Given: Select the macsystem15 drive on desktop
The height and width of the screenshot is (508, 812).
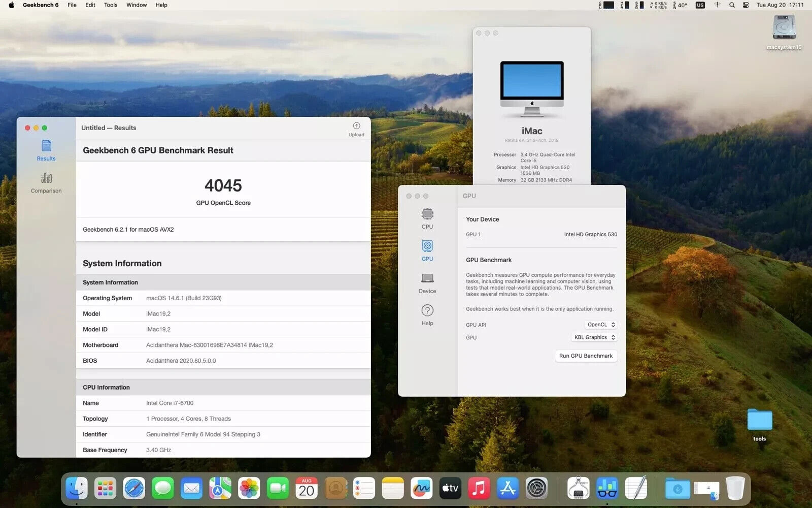Looking at the screenshot, I should [x=784, y=31].
